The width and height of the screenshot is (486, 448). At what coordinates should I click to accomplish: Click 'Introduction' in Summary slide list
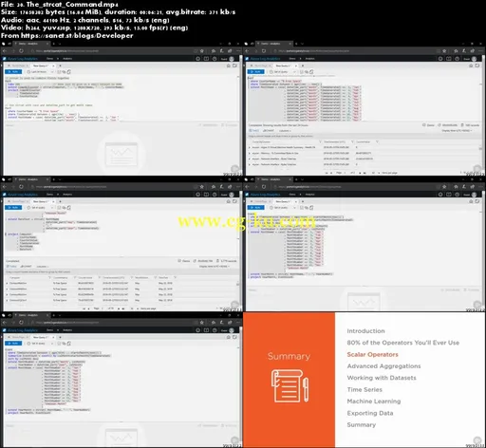coord(365,331)
